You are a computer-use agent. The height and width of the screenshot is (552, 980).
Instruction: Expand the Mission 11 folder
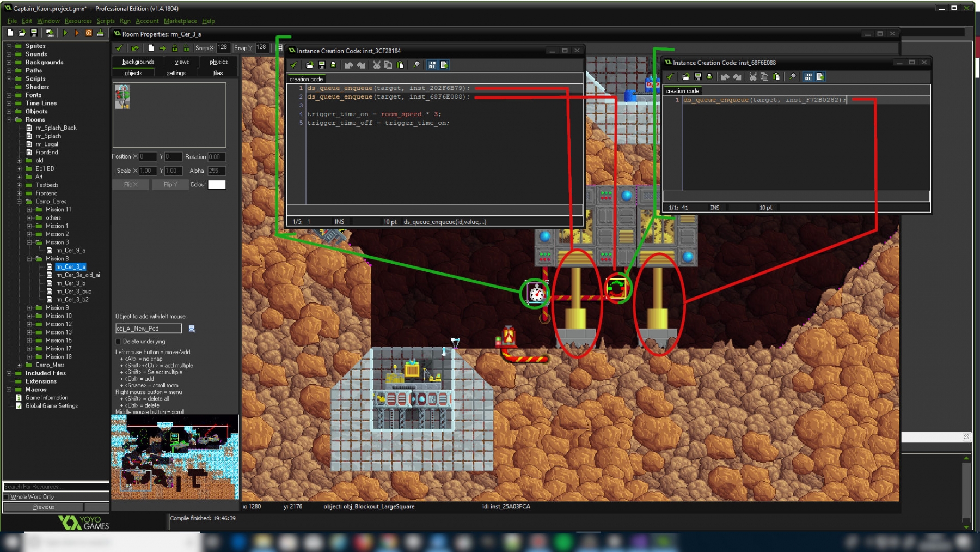point(29,210)
